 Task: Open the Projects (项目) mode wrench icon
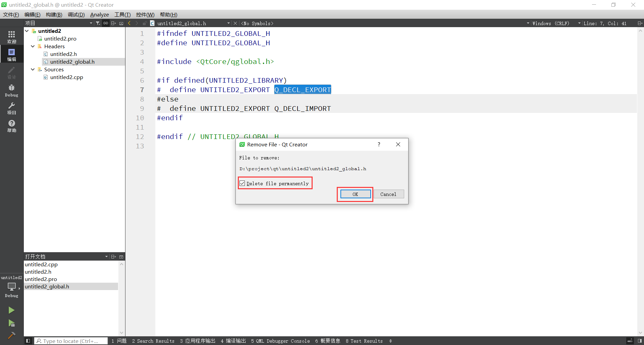point(12,108)
